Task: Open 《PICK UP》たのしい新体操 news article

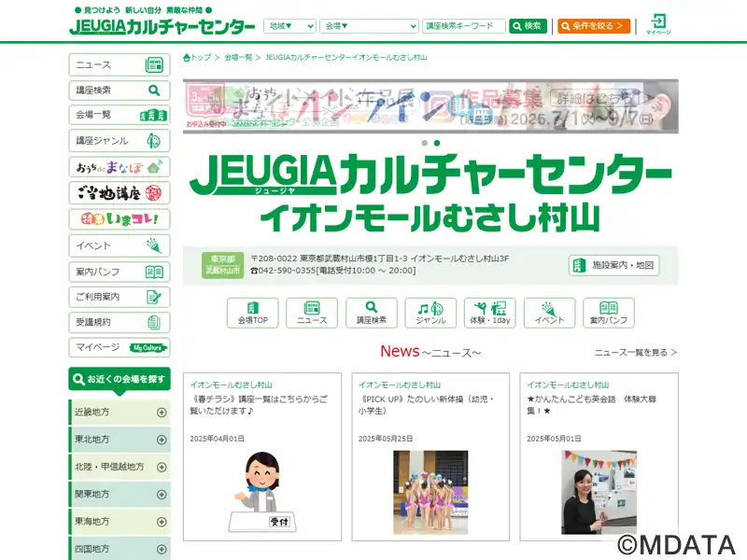Action: tap(427, 405)
